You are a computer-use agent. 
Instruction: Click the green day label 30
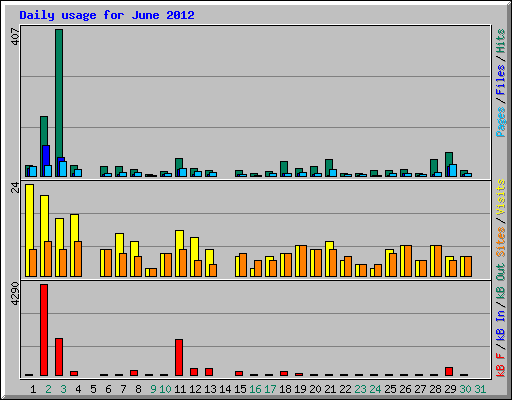pyautogui.click(x=465, y=389)
